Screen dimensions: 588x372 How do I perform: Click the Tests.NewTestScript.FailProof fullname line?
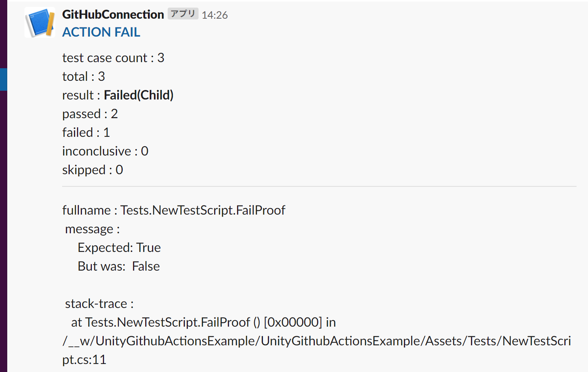[x=174, y=210]
